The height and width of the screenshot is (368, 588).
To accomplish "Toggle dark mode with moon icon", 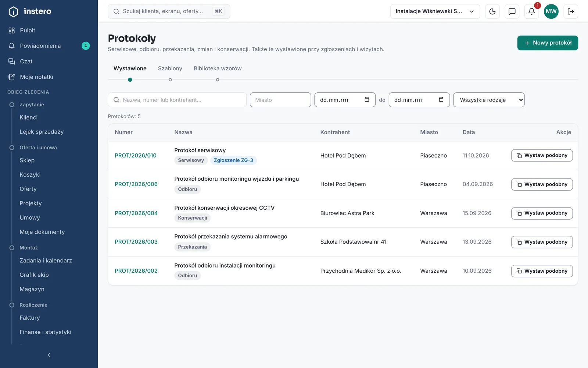I will click(492, 11).
